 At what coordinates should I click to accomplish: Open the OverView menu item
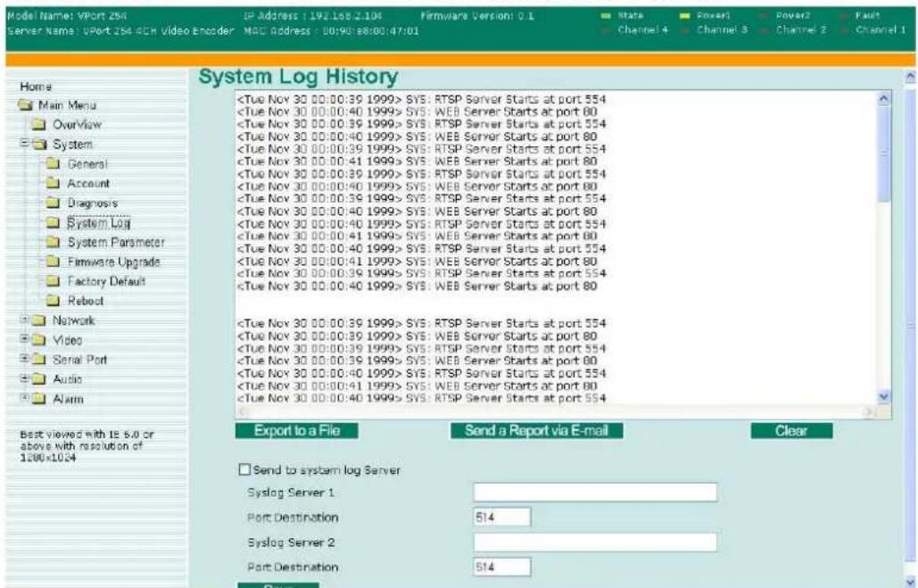pyautogui.click(x=77, y=125)
